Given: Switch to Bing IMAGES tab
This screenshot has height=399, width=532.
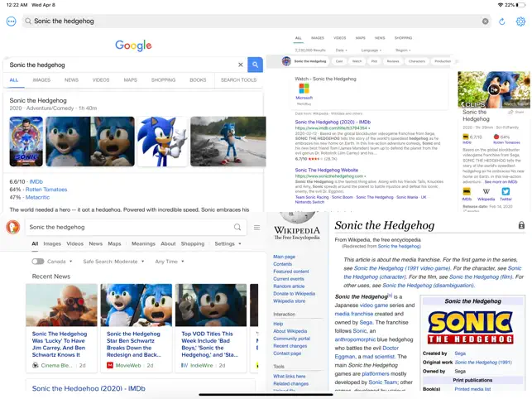Looking at the screenshot, I should (x=318, y=38).
